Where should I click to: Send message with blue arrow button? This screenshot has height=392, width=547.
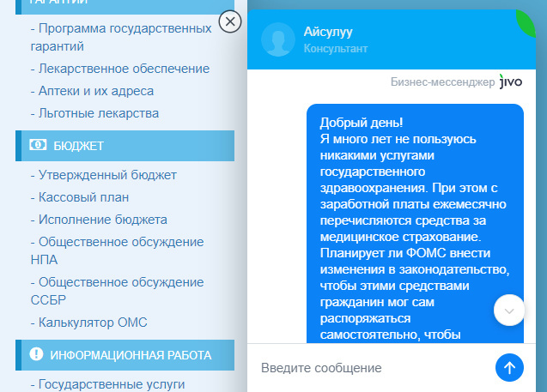point(509,367)
